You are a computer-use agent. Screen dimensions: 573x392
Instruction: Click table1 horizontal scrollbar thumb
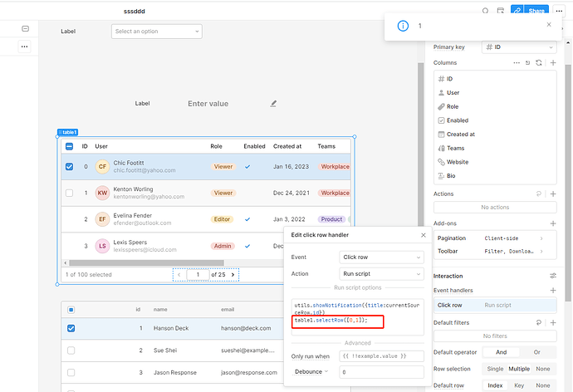point(146,263)
